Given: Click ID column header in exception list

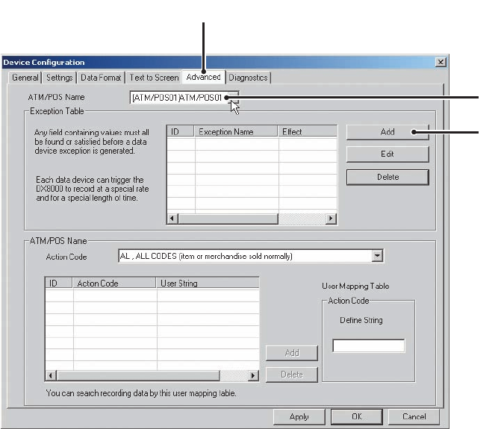Looking at the screenshot, I should pyautogui.click(x=181, y=131).
